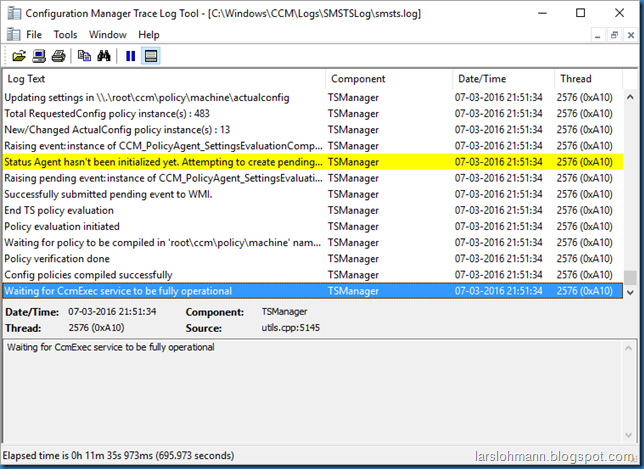This screenshot has height=469, width=644.
Task: Select the 'End TS policy evaluation' row
Action: point(313,210)
